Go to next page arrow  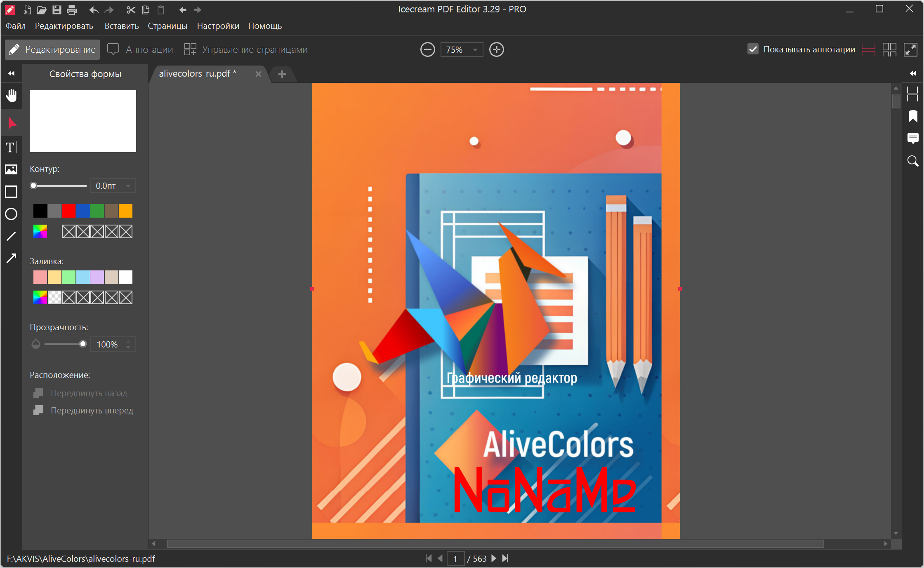(x=494, y=559)
